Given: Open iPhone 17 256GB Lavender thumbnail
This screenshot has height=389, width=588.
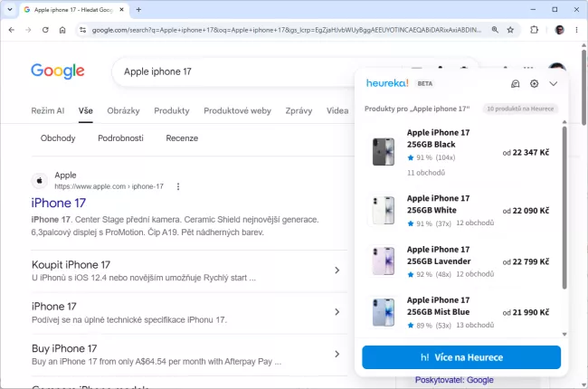Looking at the screenshot, I should [x=384, y=261].
